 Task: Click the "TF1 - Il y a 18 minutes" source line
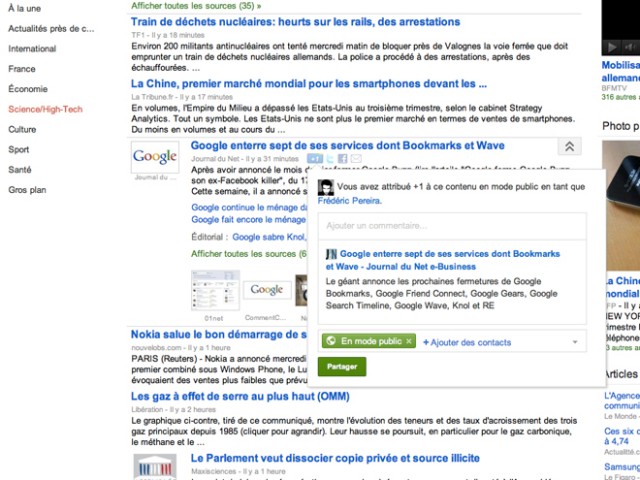(x=168, y=35)
